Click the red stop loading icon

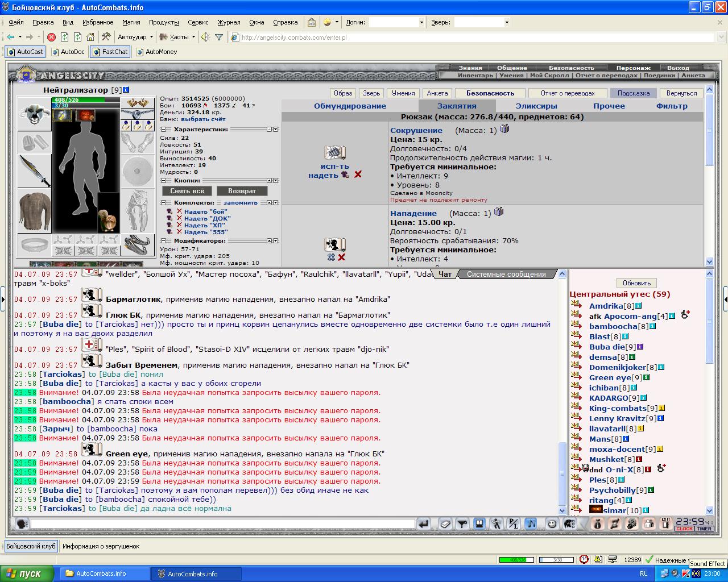(x=51, y=37)
